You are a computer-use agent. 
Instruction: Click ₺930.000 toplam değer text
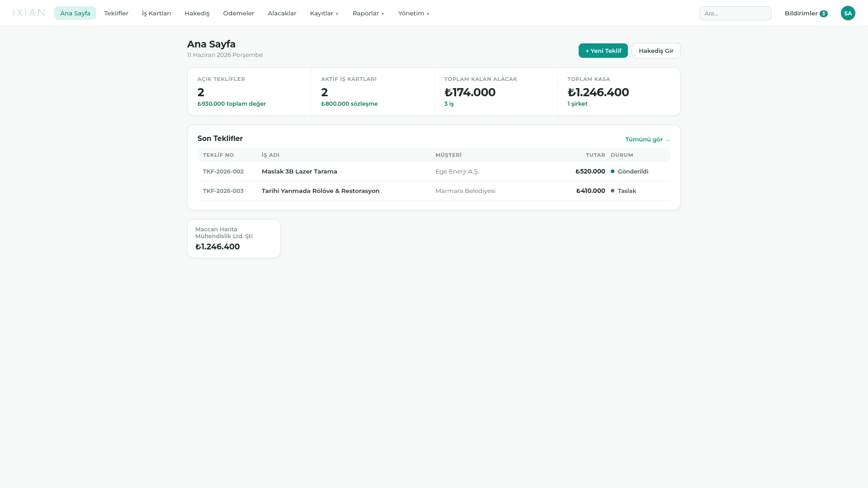(x=231, y=103)
